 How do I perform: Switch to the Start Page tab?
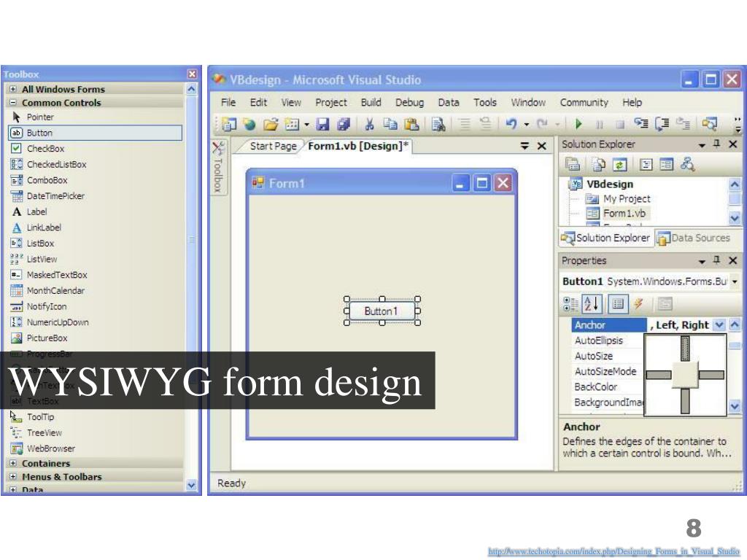[x=273, y=146]
